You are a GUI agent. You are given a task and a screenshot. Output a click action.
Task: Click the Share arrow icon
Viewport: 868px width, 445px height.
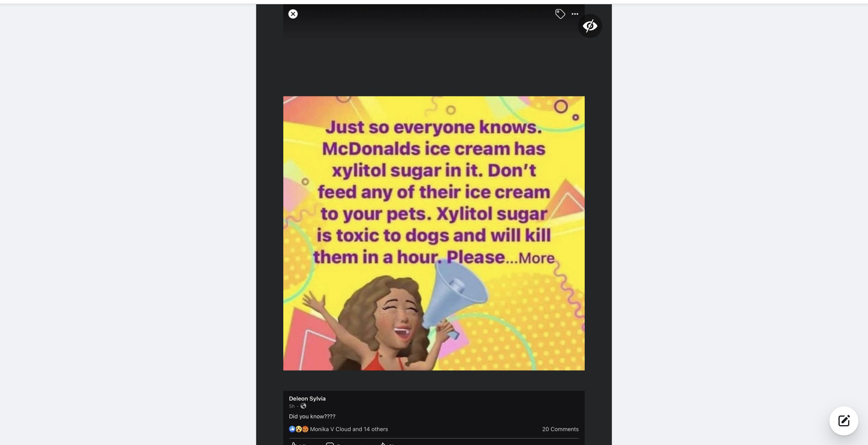coord(383,444)
